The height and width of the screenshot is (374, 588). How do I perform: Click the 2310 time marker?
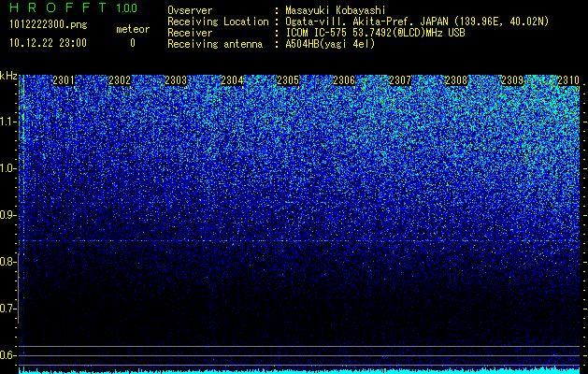(x=568, y=80)
